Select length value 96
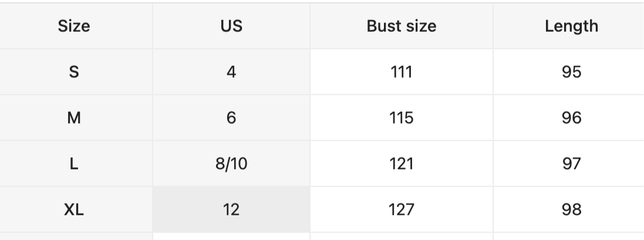This screenshot has height=240, width=644. click(x=571, y=118)
